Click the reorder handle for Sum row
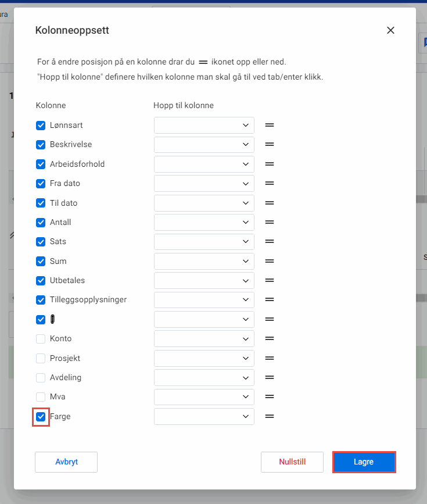This screenshot has width=427, height=504. [x=270, y=261]
